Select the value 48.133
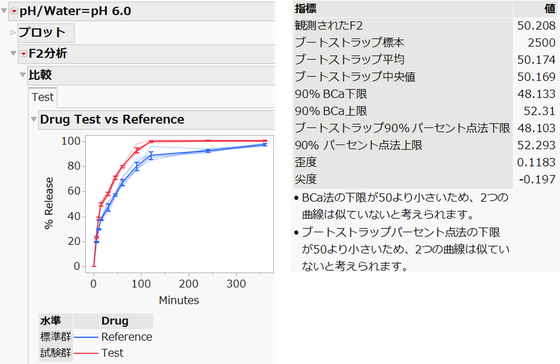 click(x=536, y=94)
